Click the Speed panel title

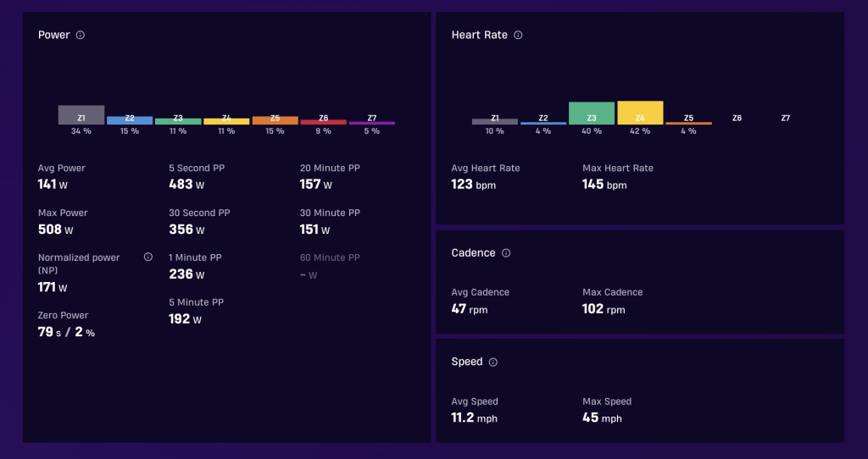click(467, 362)
